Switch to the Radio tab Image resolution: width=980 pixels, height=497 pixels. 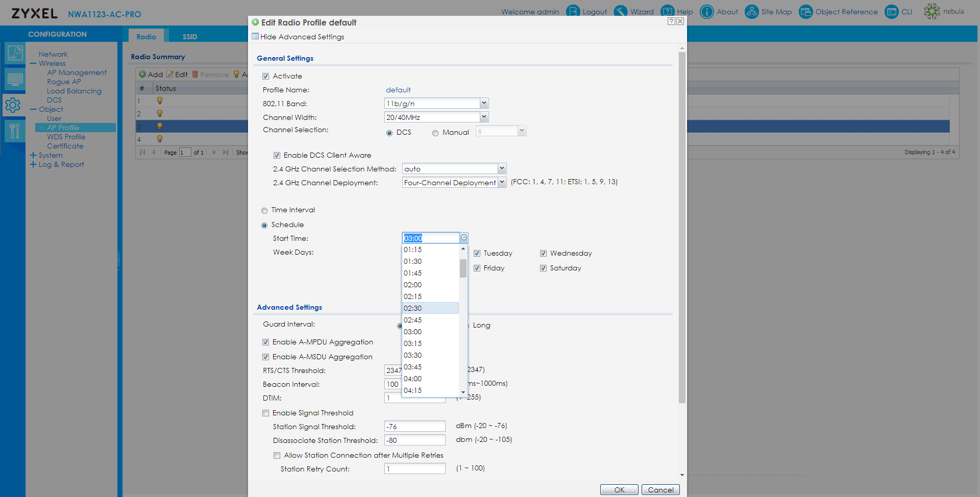[146, 36]
